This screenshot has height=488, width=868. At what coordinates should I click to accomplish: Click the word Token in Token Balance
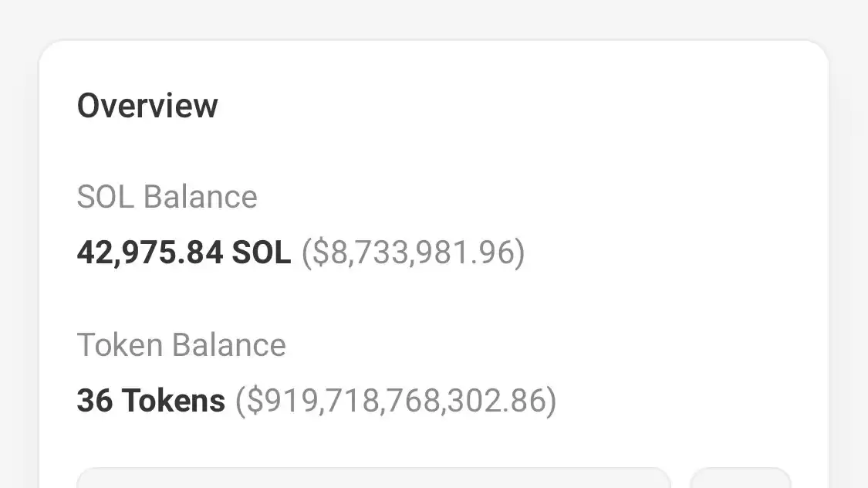[x=120, y=344]
